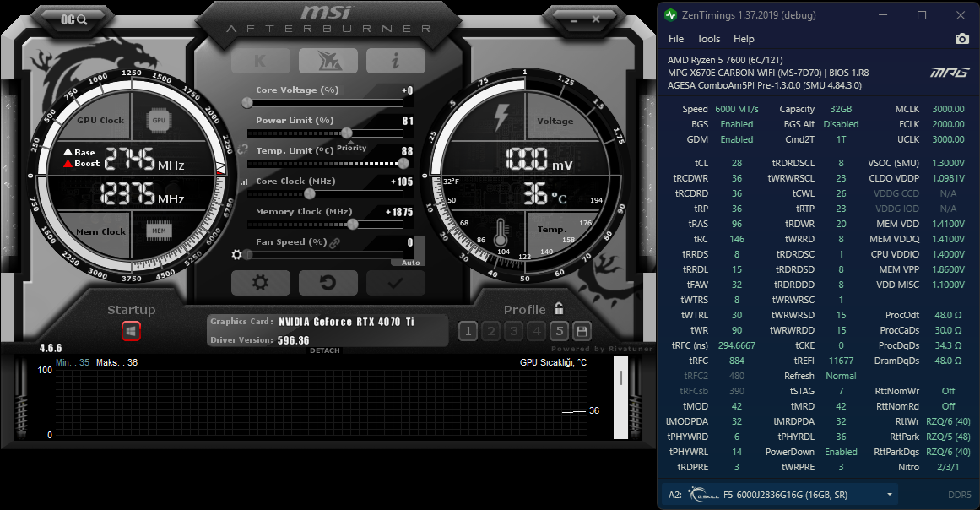The image size is (980, 510).
Task: Click the tREFI value 11677
Action: [x=842, y=361]
